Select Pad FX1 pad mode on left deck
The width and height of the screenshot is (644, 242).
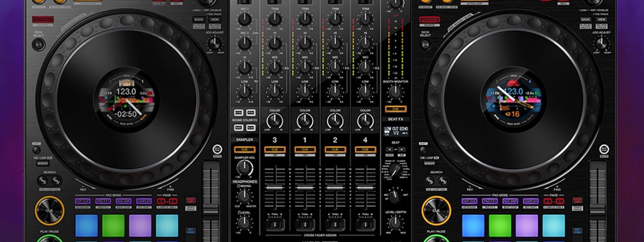103,201
